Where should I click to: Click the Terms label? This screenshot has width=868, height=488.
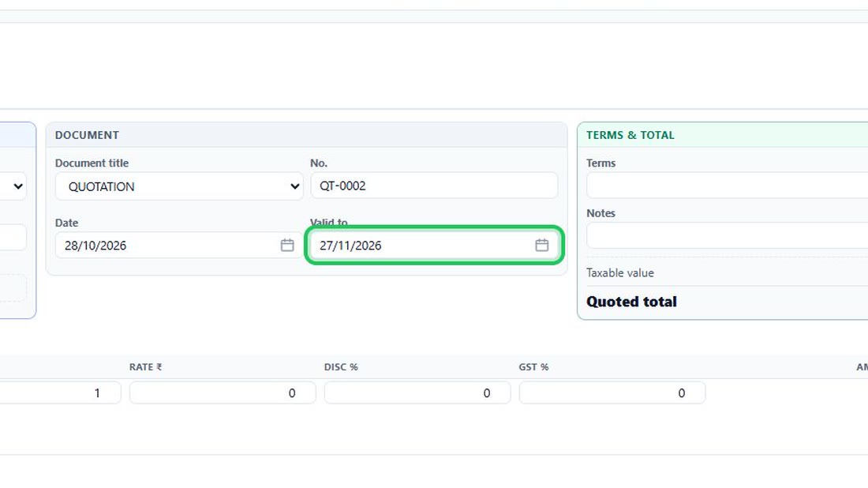pos(600,163)
